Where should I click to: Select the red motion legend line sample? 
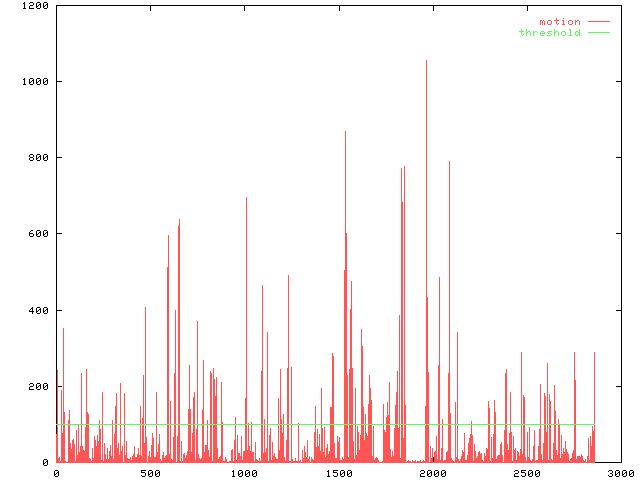598,21
